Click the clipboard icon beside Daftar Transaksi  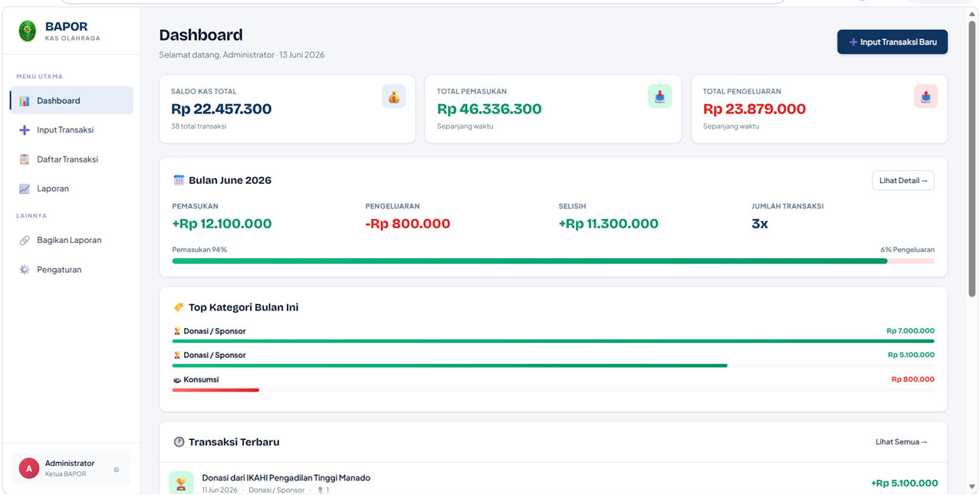click(x=25, y=159)
